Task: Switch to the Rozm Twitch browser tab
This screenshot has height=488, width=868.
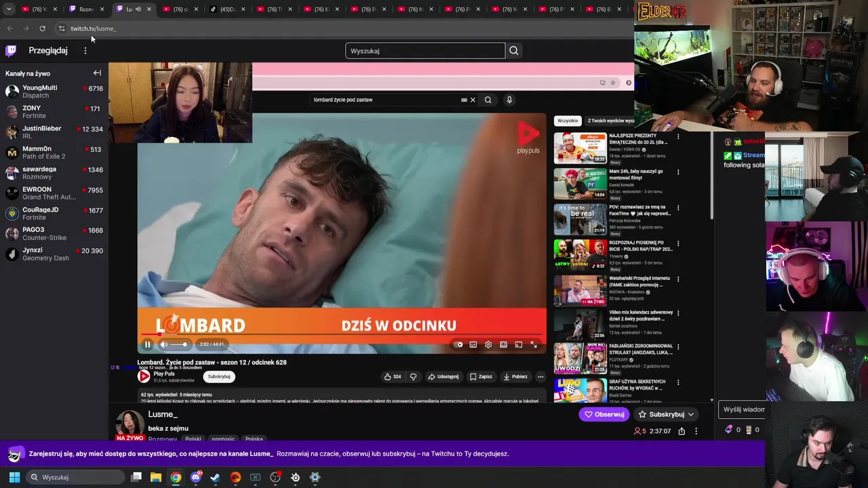Action: point(85,9)
